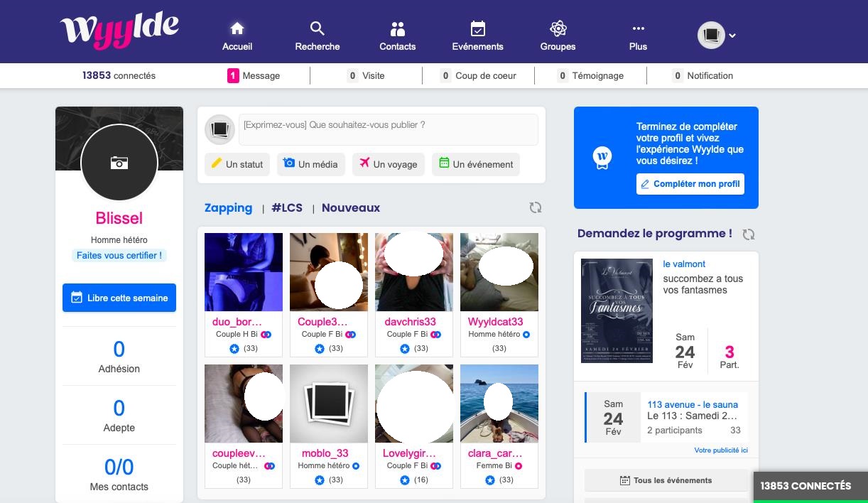Expand the Plus menu
868x503 pixels.
[638, 36]
